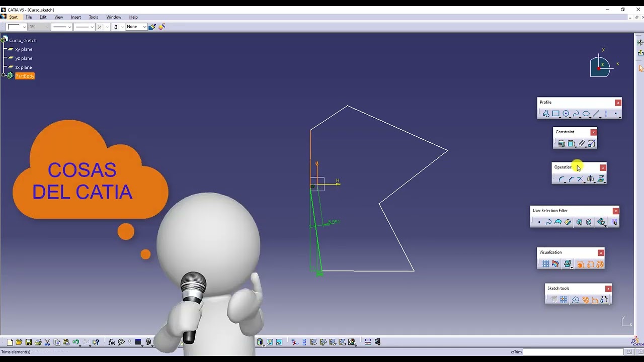Select the Rectangle tool in Profile toolbar
Image resolution: width=644 pixels, height=362 pixels.
556,114
